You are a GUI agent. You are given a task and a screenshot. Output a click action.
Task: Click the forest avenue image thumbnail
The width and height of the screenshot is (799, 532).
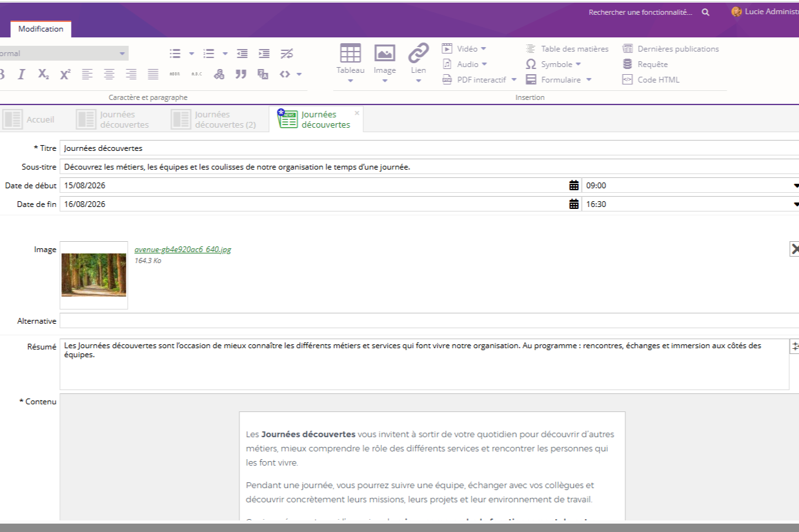point(94,275)
